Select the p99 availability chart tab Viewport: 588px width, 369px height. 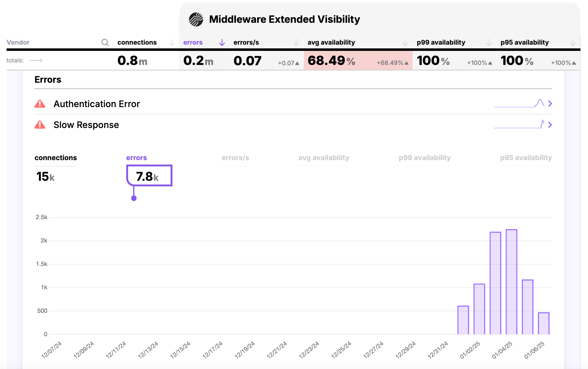click(425, 158)
